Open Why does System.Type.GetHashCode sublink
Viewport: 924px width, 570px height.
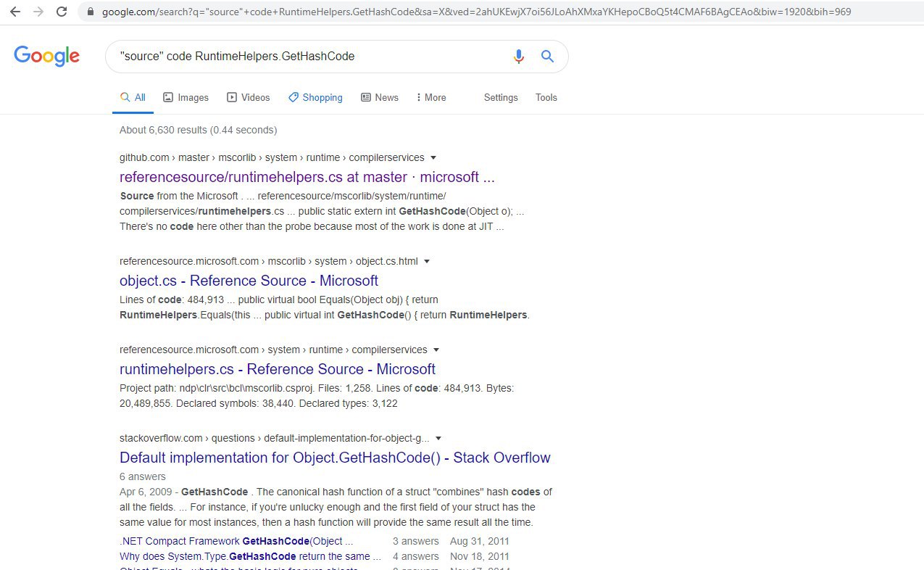tap(250, 556)
